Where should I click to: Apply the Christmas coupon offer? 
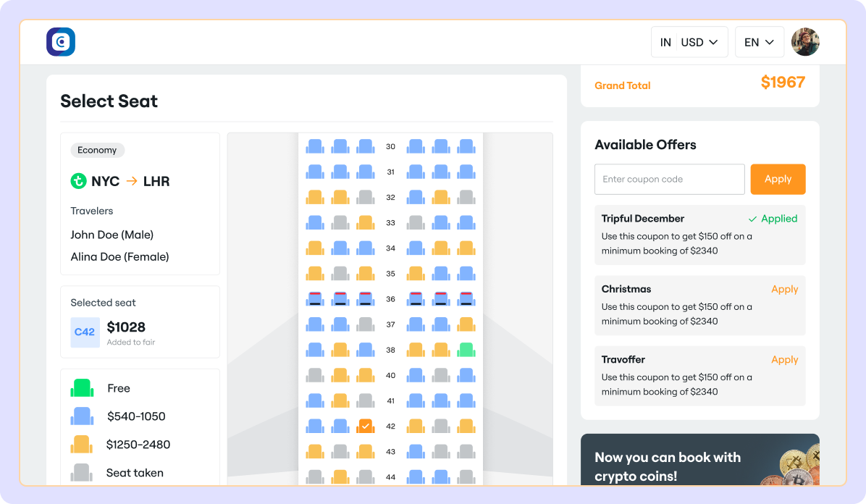tap(785, 289)
